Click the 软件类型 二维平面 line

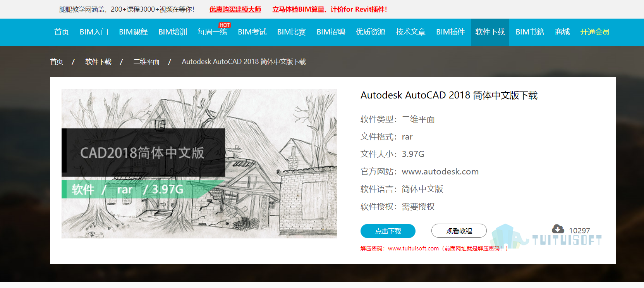(x=398, y=119)
